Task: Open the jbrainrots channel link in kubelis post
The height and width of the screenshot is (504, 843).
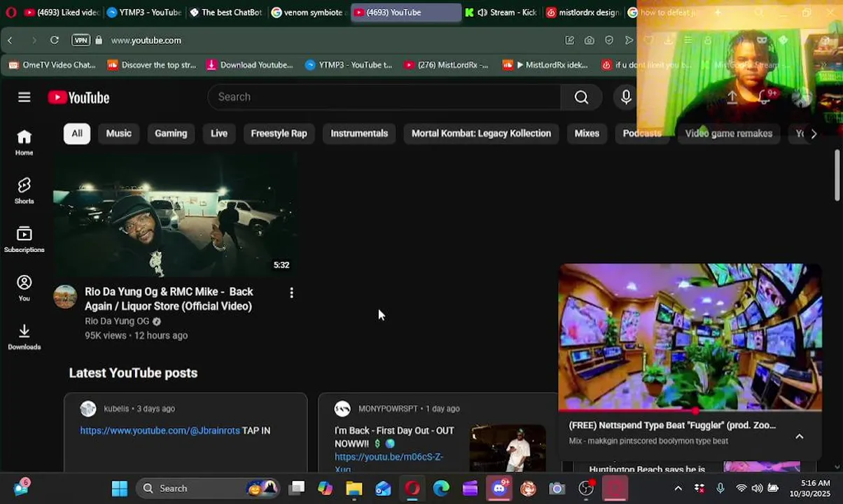Action: pos(160,430)
